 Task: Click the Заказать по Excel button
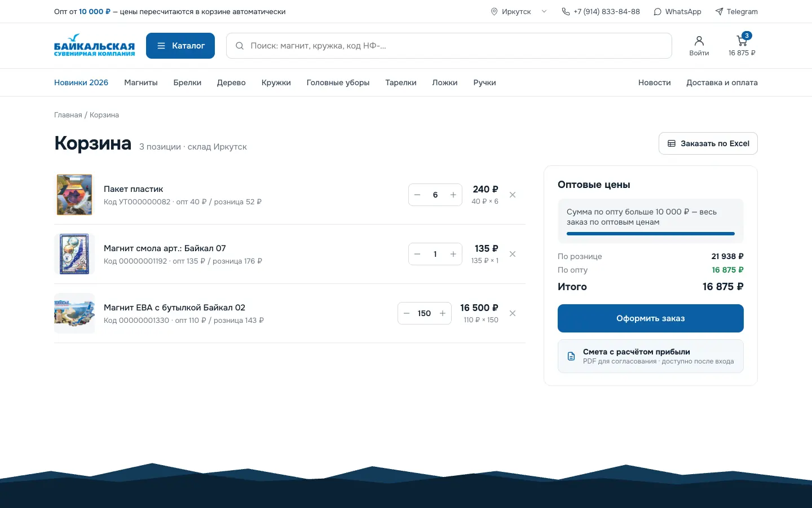708,143
